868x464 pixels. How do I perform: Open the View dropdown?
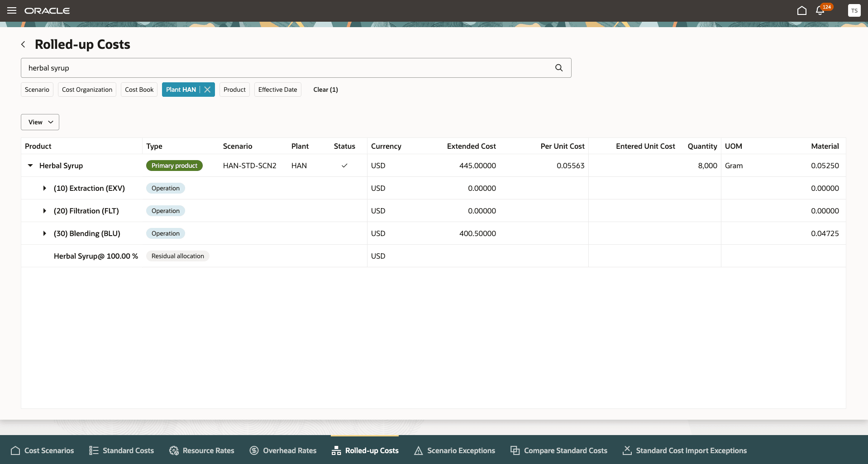click(40, 122)
